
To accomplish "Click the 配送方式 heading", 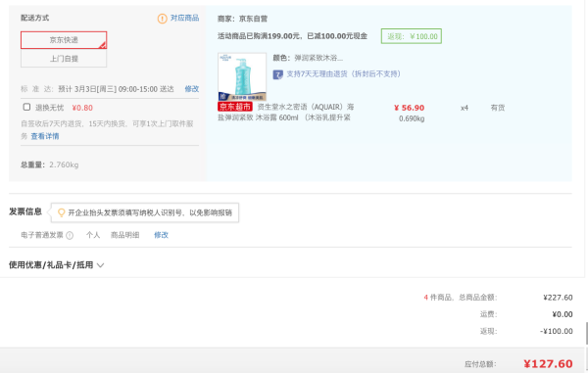I will 34,18.
